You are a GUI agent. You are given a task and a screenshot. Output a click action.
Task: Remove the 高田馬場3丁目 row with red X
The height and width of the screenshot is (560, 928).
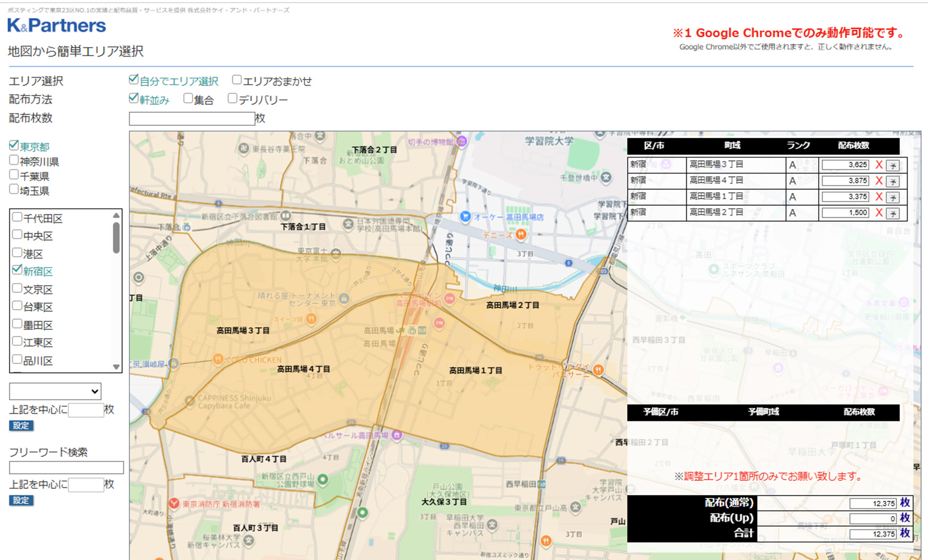(x=879, y=165)
